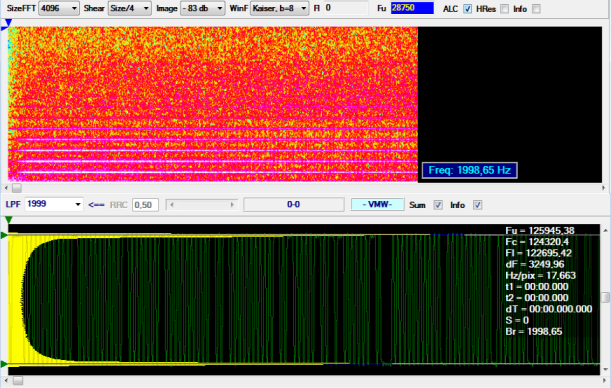Click the SizeFFT label
Screen dimensions: 611x388
21,9
